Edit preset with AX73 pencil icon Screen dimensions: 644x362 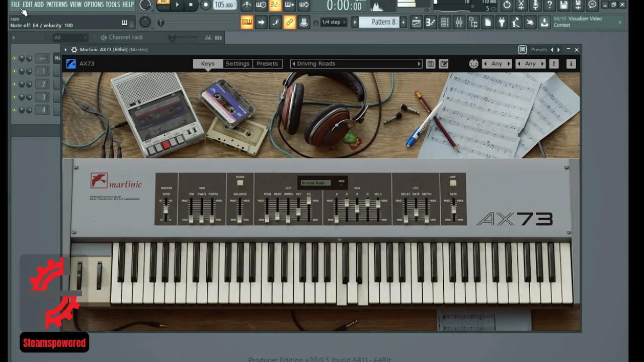click(x=444, y=64)
